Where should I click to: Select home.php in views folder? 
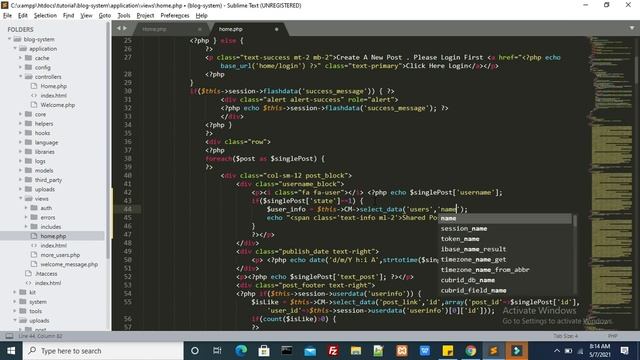pos(53,236)
